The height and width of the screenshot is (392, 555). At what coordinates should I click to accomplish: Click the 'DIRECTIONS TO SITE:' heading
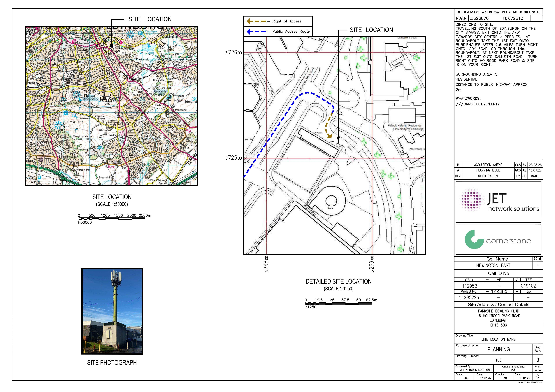pos(474,25)
